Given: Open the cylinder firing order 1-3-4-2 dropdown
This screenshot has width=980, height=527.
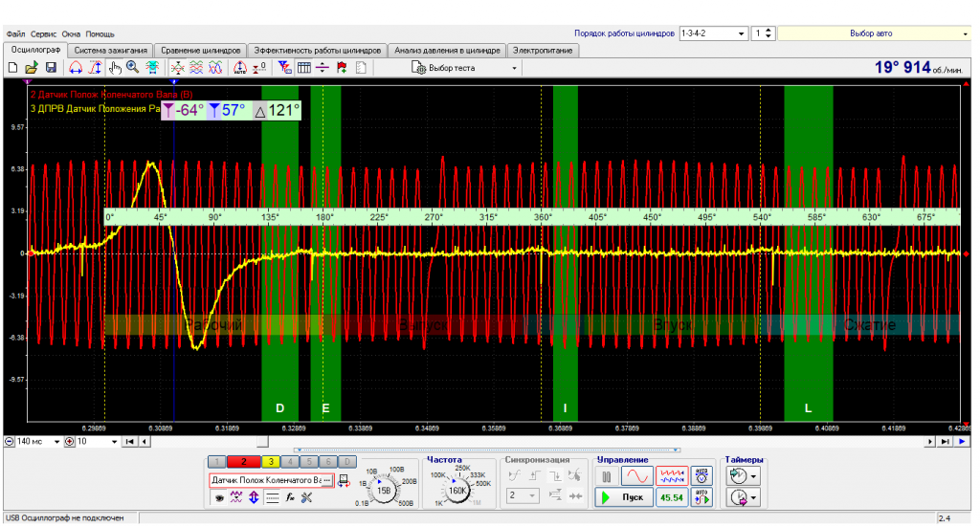Looking at the screenshot, I should (713, 33).
